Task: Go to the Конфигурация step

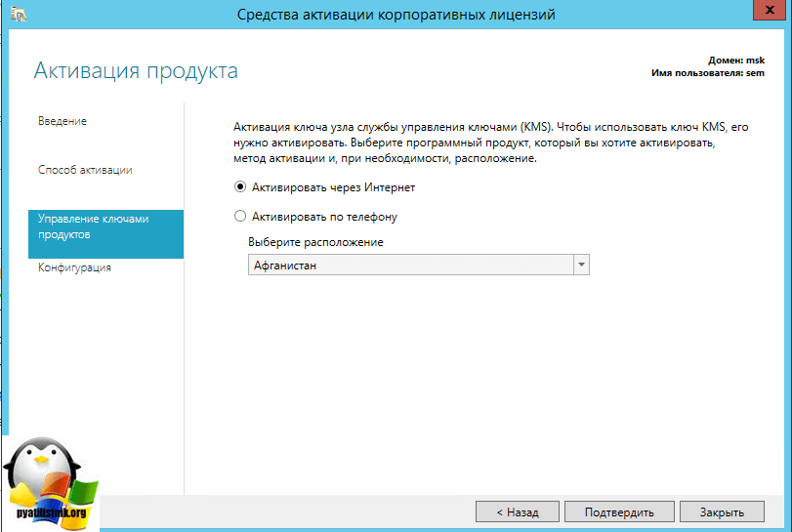Action: point(74,267)
